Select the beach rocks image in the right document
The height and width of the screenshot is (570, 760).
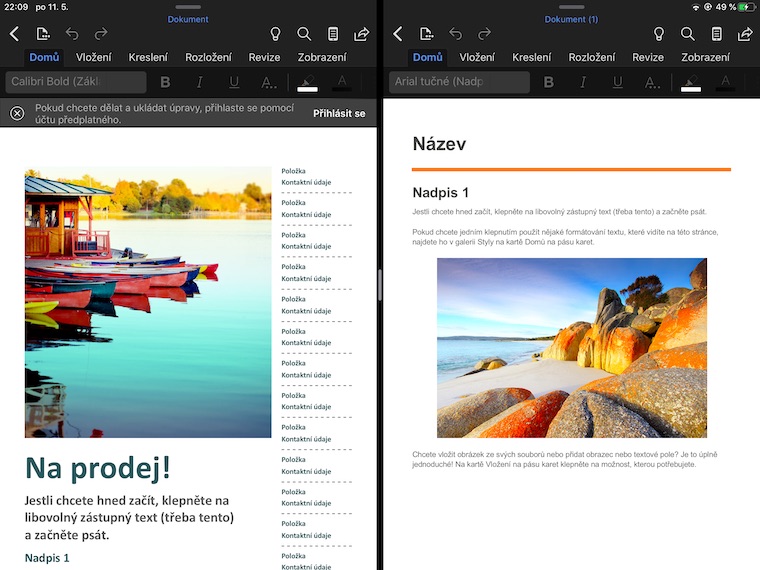point(571,348)
